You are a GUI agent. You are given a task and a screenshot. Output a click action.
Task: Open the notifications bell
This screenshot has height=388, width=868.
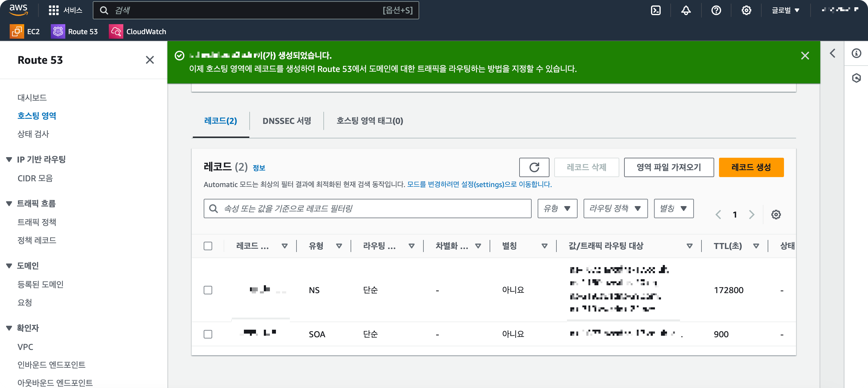coord(686,11)
